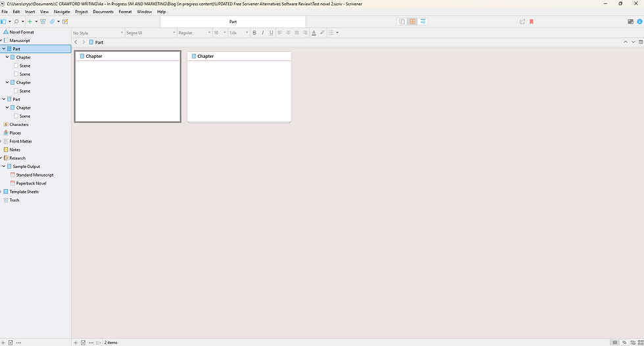This screenshot has width=644, height=346.
Task: Open the Insert menu
Action: pos(30,12)
